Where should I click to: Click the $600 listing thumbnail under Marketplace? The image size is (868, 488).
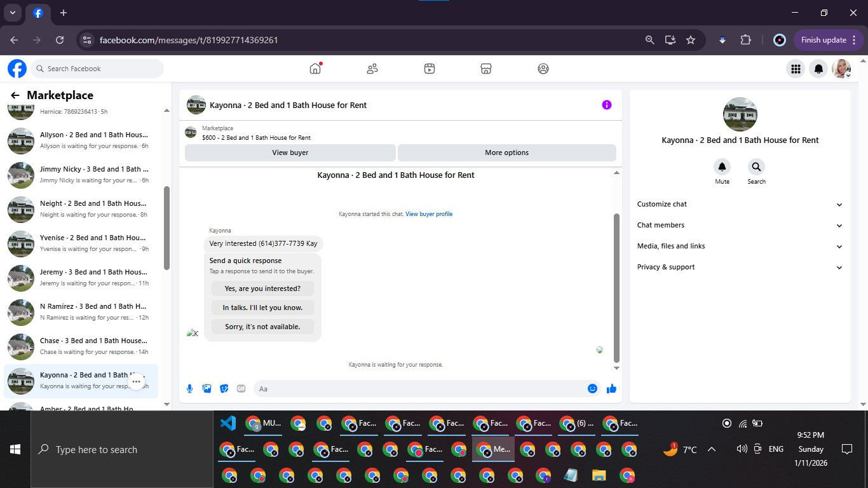(191, 132)
